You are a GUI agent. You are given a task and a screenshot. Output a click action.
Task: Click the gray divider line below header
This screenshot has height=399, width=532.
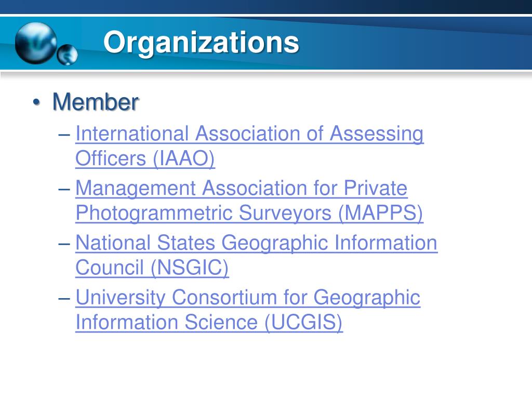coord(266,74)
